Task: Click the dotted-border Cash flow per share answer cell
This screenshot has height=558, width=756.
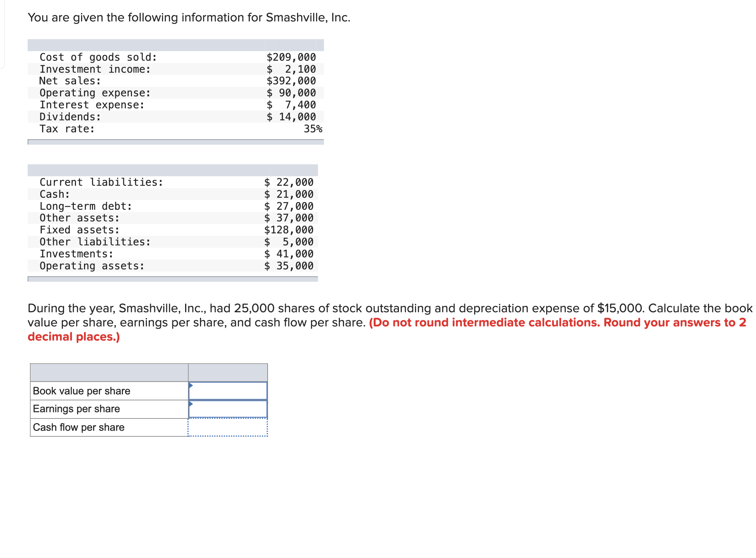Action: (x=227, y=427)
